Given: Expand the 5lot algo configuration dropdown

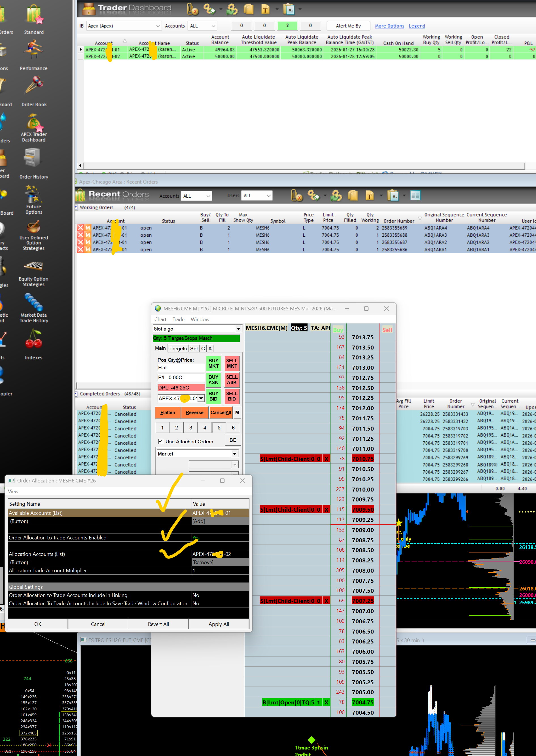Looking at the screenshot, I should 238,329.
